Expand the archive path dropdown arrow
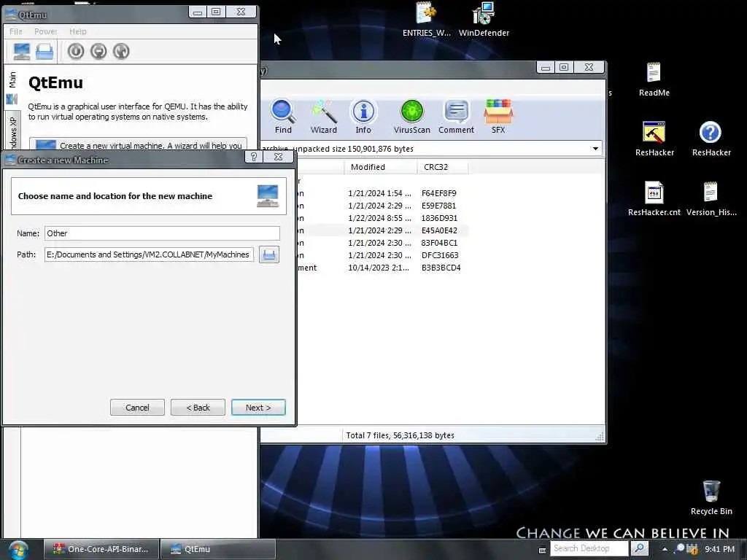The height and width of the screenshot is (560, 747). tap(595, 149)
